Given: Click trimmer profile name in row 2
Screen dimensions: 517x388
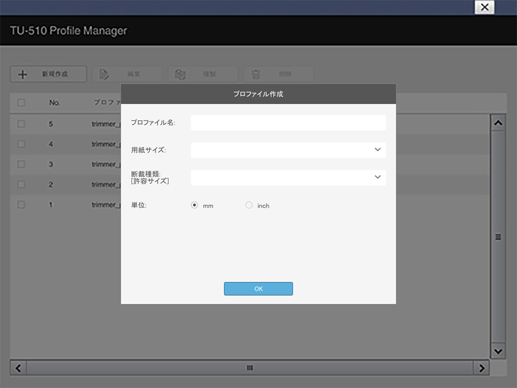Looking at the screenshot, I should [x=106, y=184].
